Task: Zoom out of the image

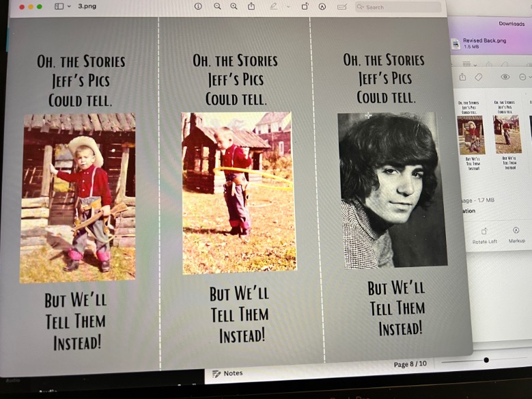Action: point(217,6)
